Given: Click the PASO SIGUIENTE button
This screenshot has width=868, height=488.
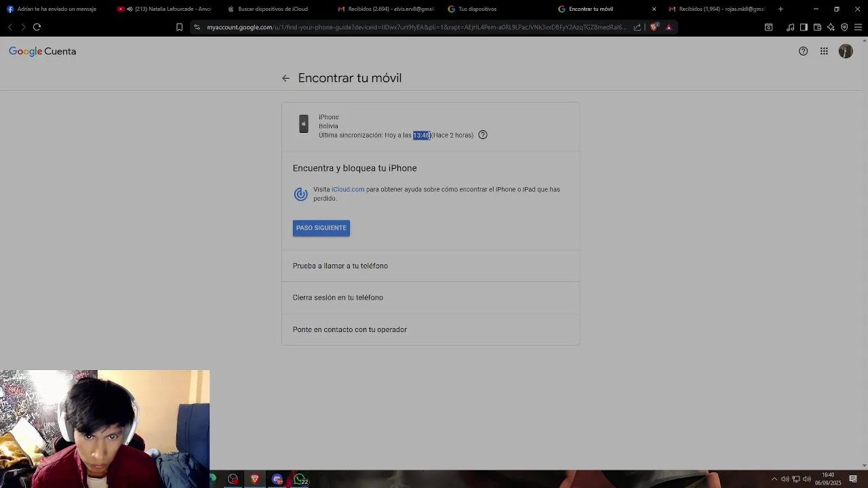Looking at the screenshot, I should click(321, 228).
